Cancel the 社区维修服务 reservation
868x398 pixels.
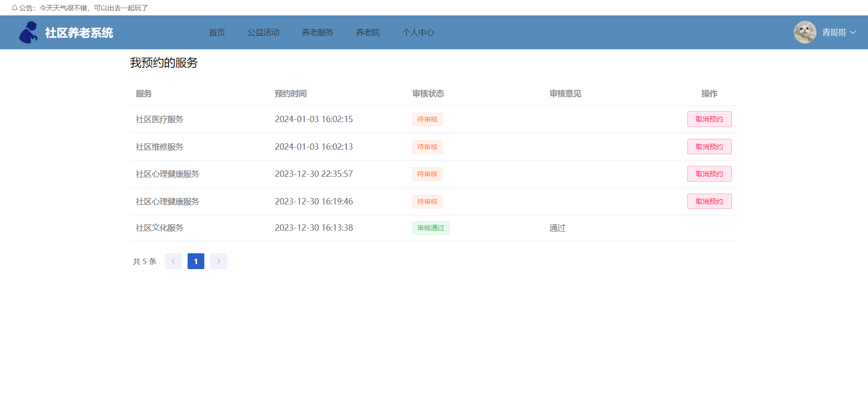click(709, 147)
